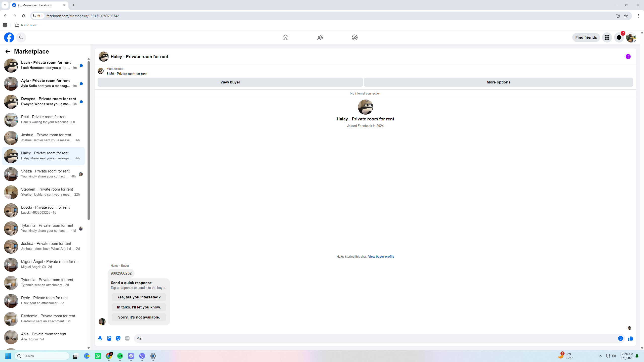Open the Windows Start menu
The width and height of the screenshot is (644, 362).
(8, 356)
